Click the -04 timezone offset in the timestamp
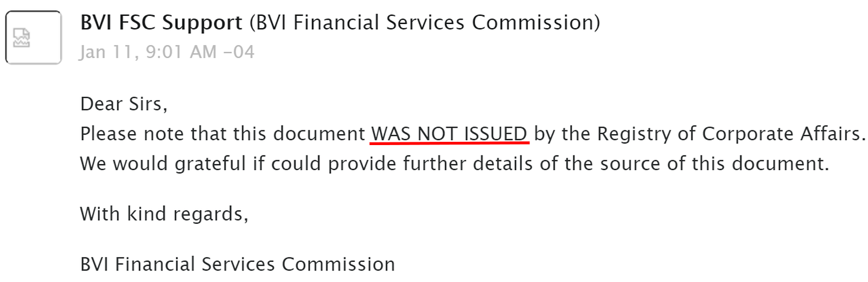Screen dimensions: 868x282 click(x=239, y=52)
